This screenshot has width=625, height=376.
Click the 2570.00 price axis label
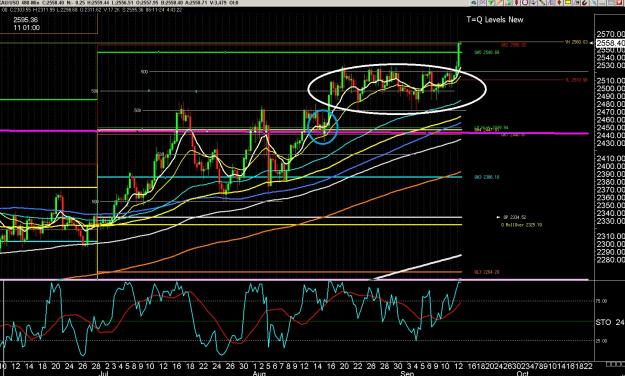click(x=610, y=35)
